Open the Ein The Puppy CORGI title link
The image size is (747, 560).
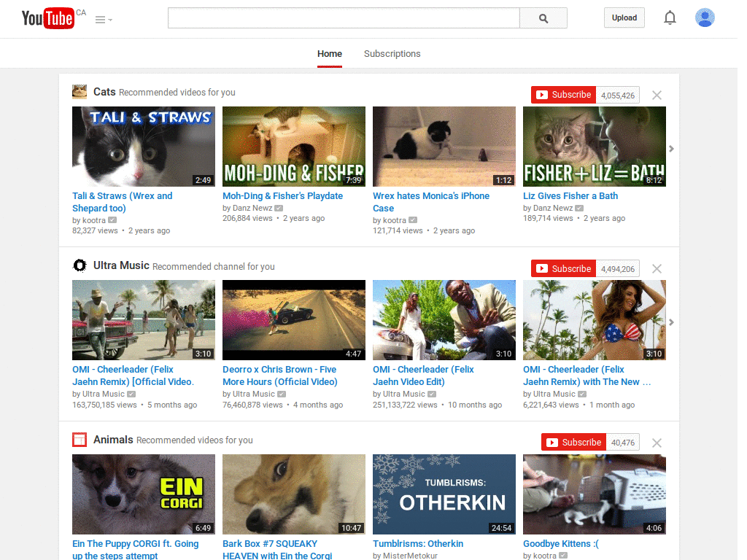coord(135,549)
